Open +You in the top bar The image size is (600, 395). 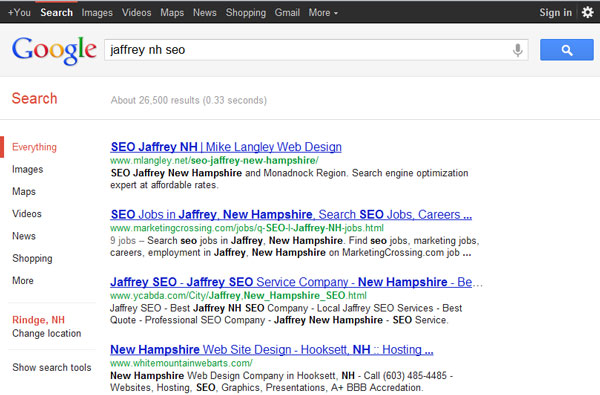19,13
